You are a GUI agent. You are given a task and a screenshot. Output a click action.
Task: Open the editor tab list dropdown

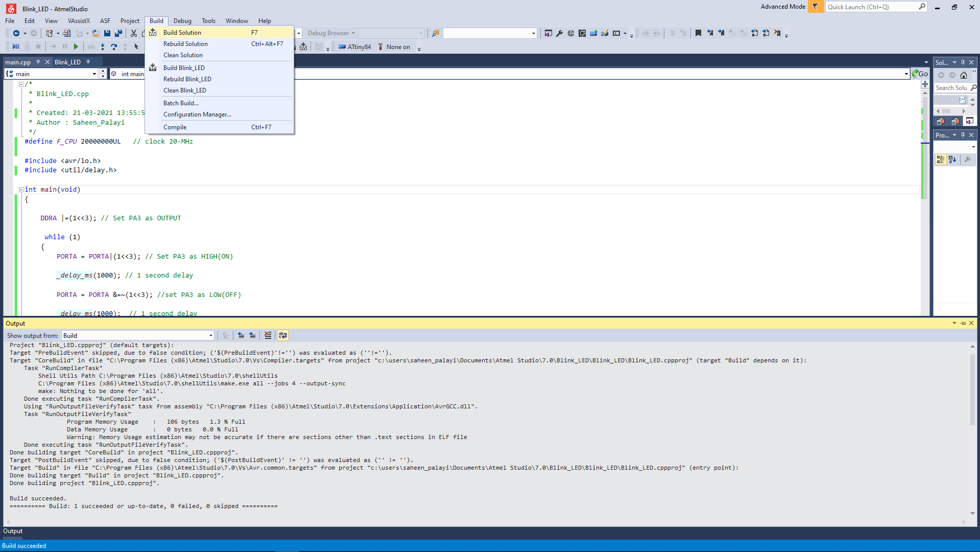[926, 62]
